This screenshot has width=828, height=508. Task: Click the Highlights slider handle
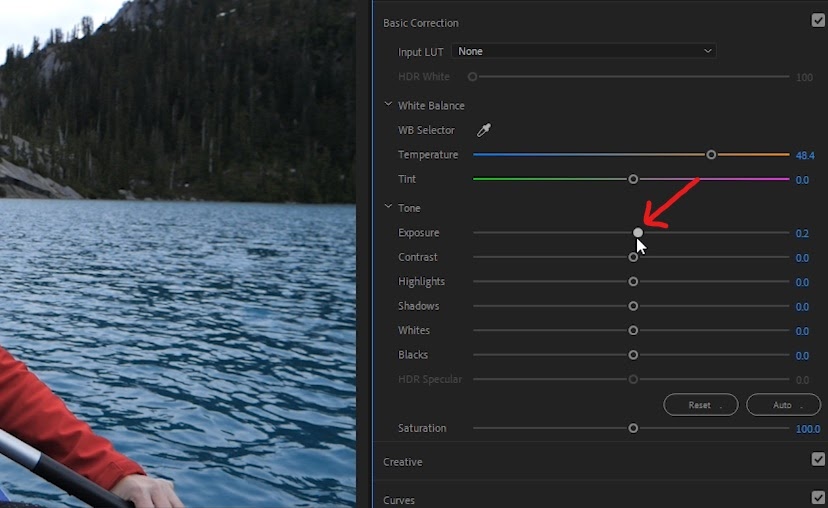[633, 281]
